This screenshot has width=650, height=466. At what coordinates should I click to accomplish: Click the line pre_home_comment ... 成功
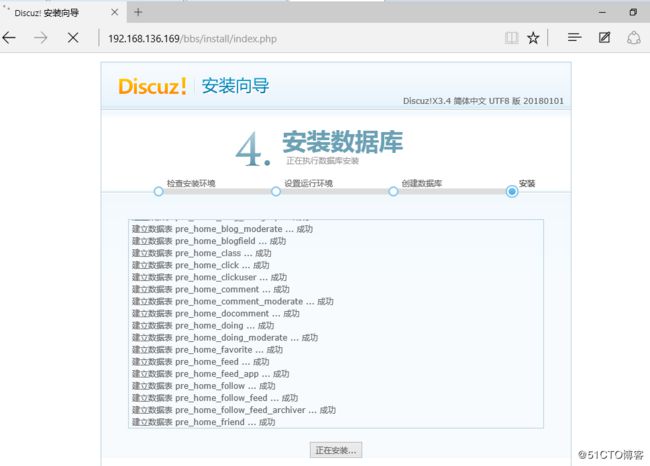[x=211, y=289]
